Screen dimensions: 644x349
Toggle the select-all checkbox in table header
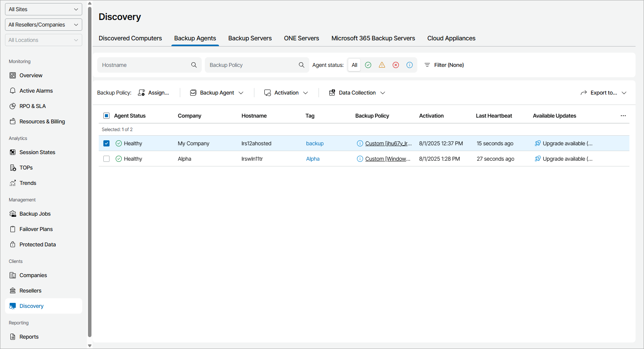pyautogui.click(x=106, y=116)
